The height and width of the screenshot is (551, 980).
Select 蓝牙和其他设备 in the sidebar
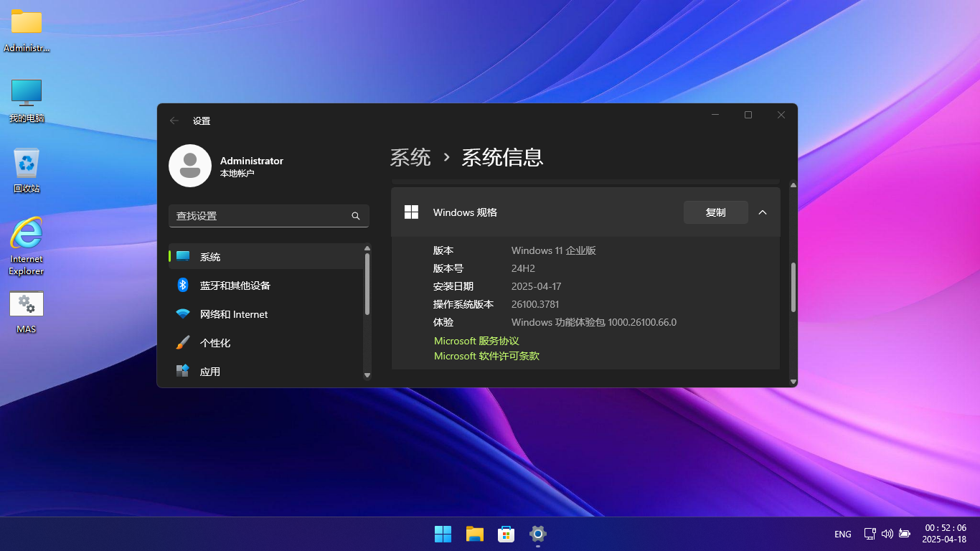(x=266, y=285)
